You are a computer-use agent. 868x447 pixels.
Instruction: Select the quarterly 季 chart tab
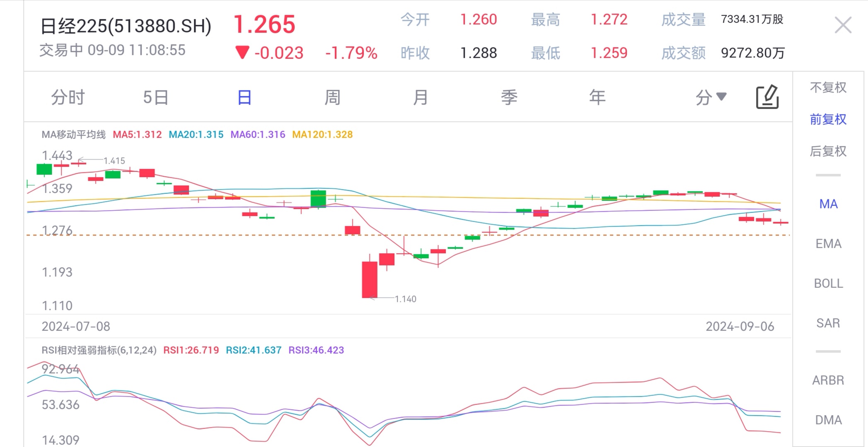(509, 98)
